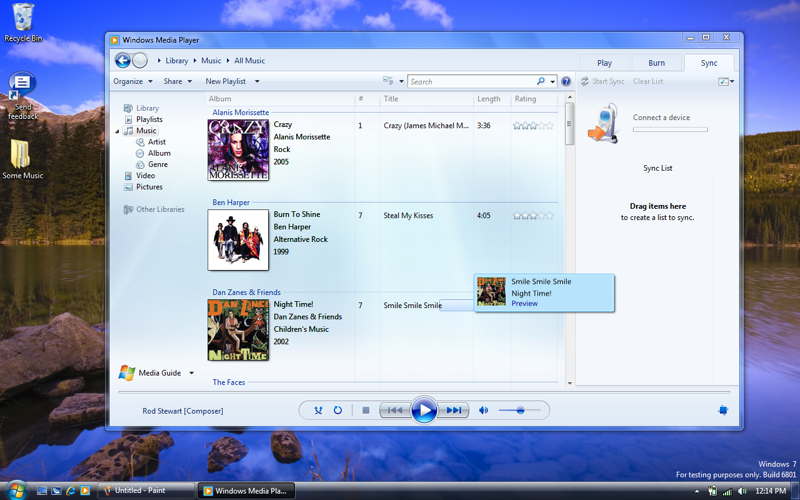The height and width of the screenshot is (500, 800).
Task: Open the view options dropdown arrow
Action: (402, 82)
